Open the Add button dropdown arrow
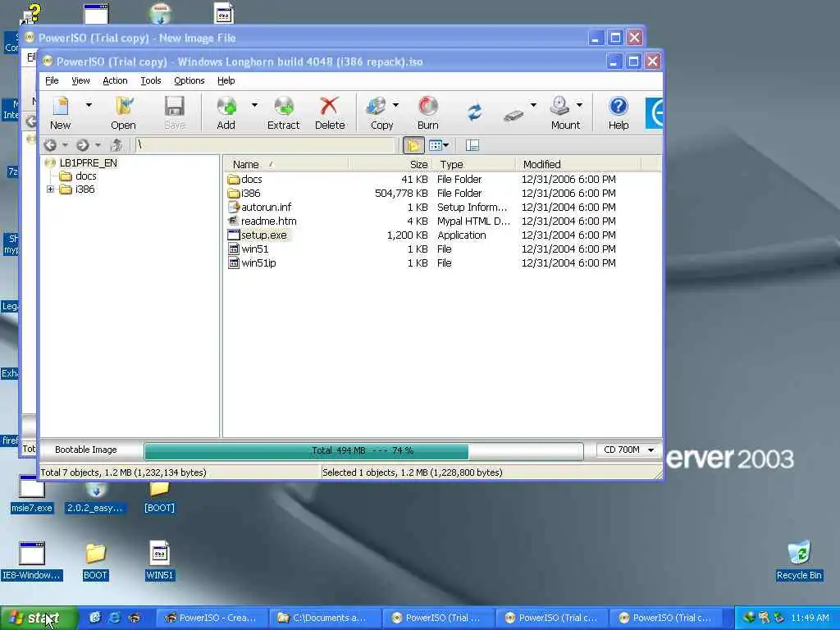840x630 pixels. point(254,105)
